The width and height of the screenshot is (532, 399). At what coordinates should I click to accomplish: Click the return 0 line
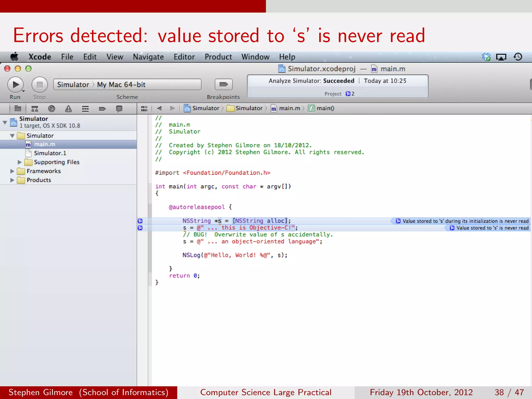click(x=184, y=276)
